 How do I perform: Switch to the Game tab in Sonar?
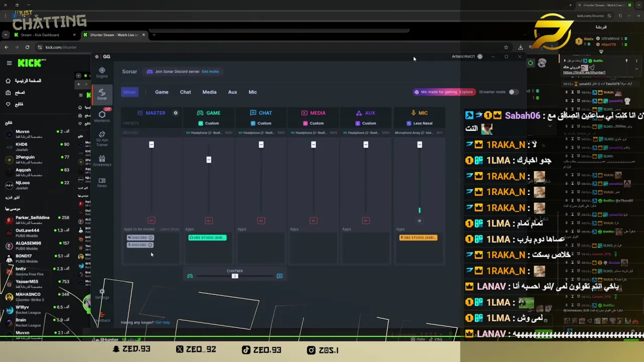tap(162, 92)
